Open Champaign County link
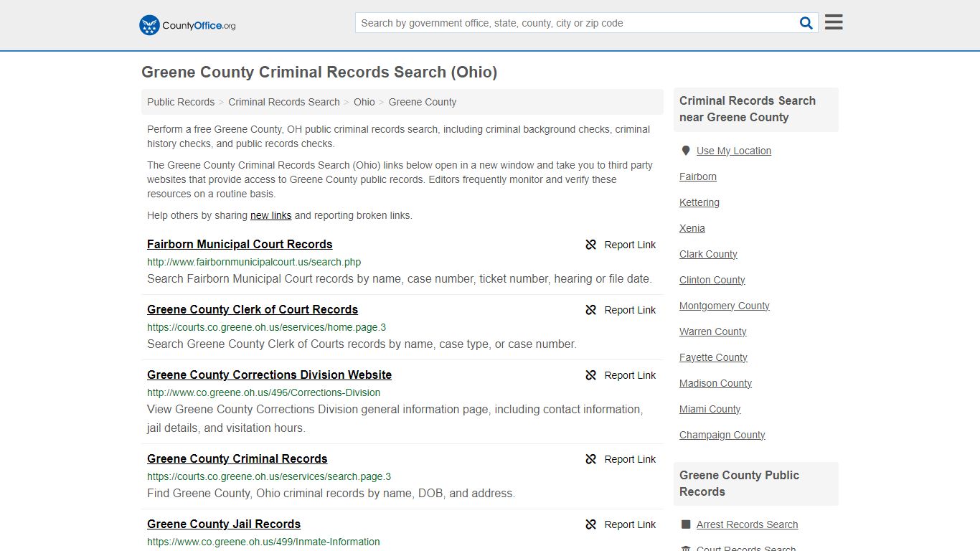Screen dimensions: 980x551 pos(722,435)
